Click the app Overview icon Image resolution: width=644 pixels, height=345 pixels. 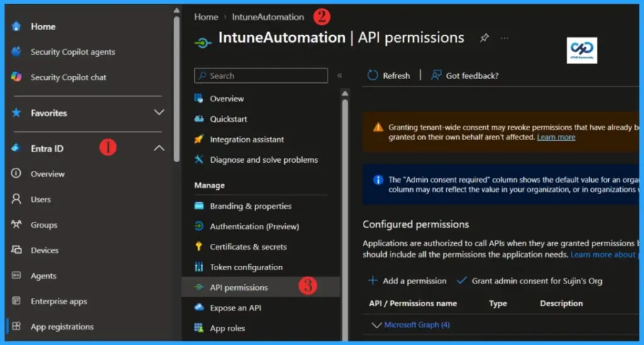click(x=199, y=99)
